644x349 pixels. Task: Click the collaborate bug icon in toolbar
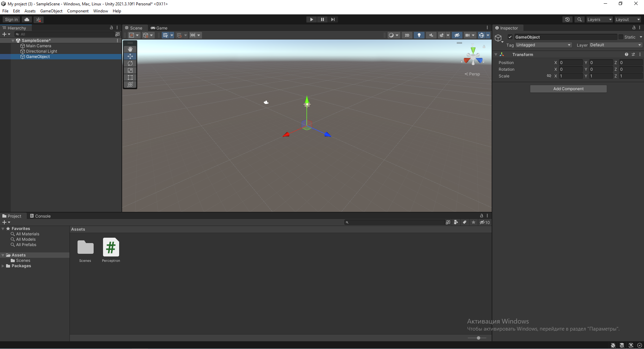(39, 19)
